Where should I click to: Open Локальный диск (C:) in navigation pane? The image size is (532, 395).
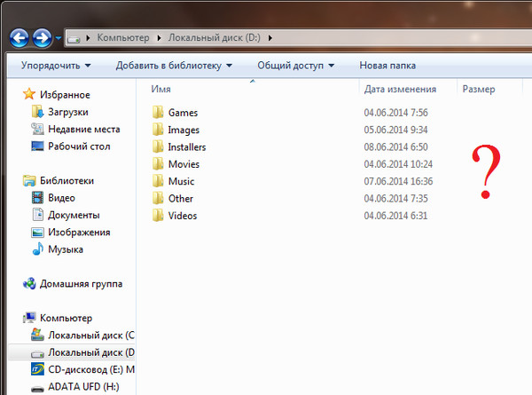[x=91, y=336]
